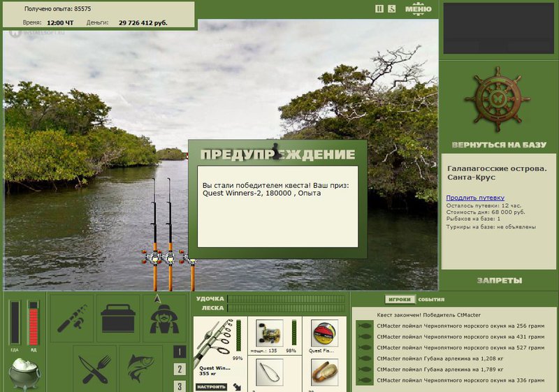Click the Турниры на базе: не объявлены line
The height and width of the screenshot is (392, 559).
click(x=491, y=226)
